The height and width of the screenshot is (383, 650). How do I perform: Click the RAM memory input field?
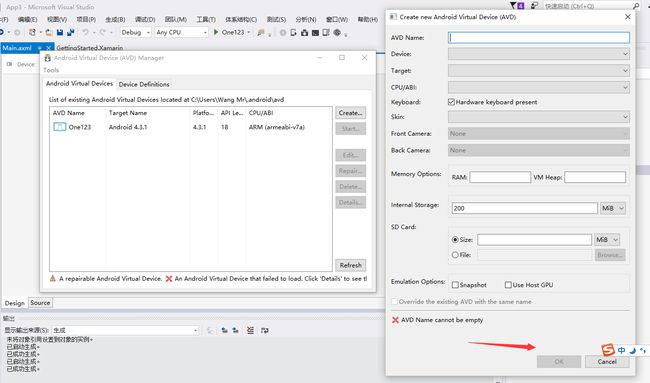pos(500,177)
